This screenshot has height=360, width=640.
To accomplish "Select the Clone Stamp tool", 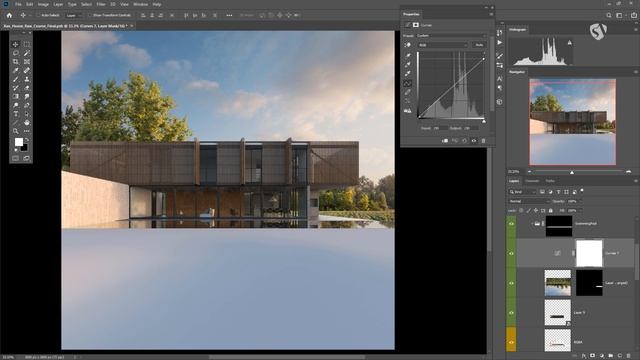I will coord(27,79).
